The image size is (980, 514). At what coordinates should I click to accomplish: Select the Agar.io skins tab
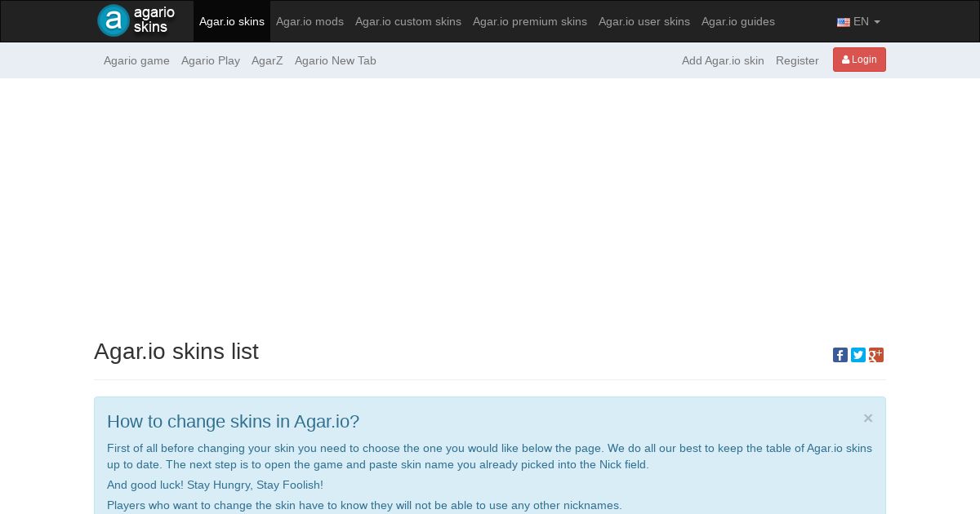(x=232, y=21)
